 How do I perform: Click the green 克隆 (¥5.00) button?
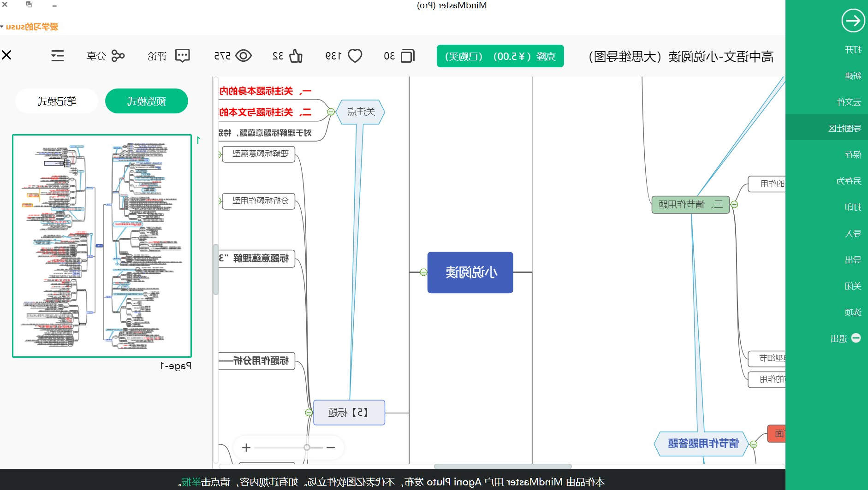click(x=500, y=56)
